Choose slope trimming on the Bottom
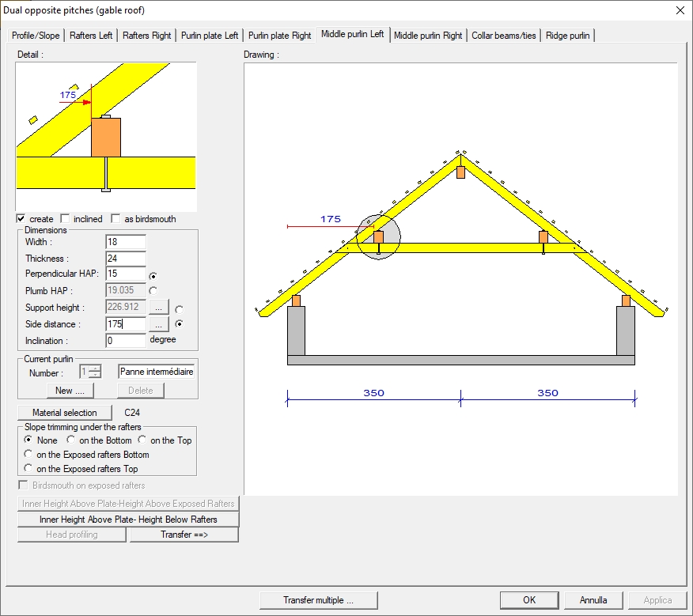The image size is (693, 616). click(71, 440)
